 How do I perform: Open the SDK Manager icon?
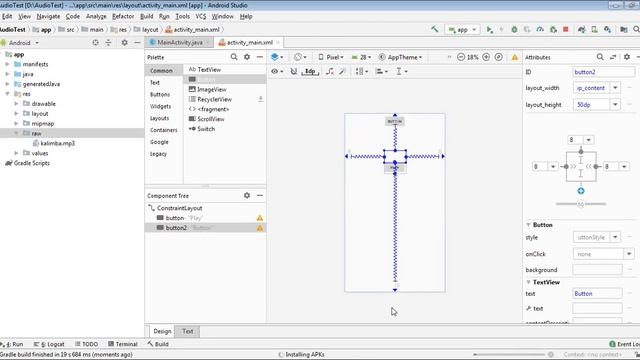click(608, 29)
